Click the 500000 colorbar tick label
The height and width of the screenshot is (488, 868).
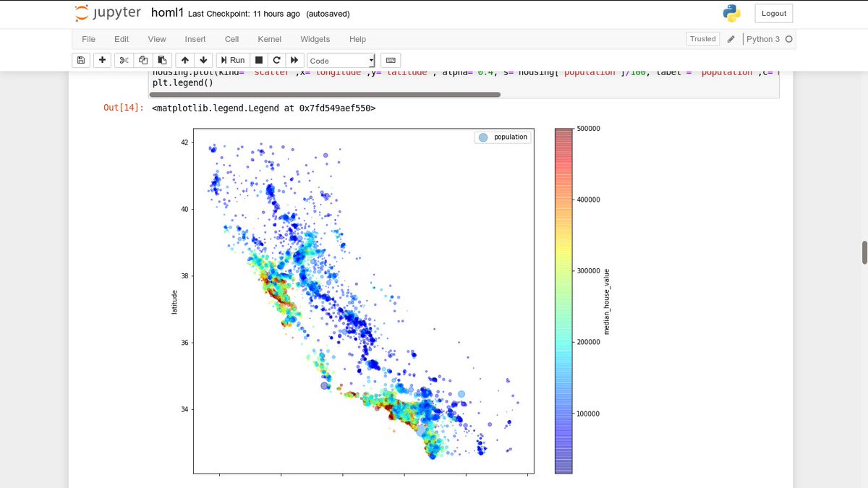[x=589, y=128]
